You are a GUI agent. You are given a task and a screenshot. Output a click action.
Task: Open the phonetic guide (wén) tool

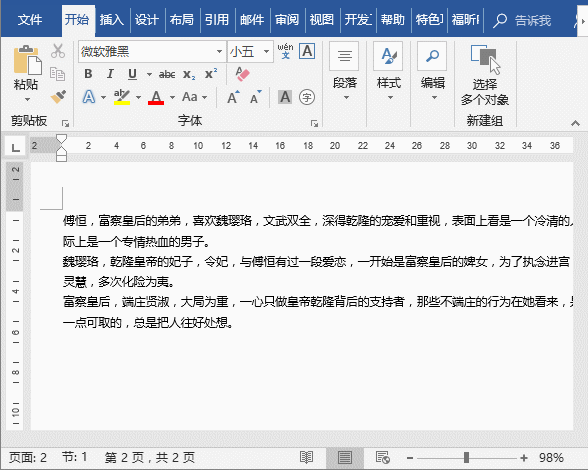pyautogui.click(x=285, y=51)
